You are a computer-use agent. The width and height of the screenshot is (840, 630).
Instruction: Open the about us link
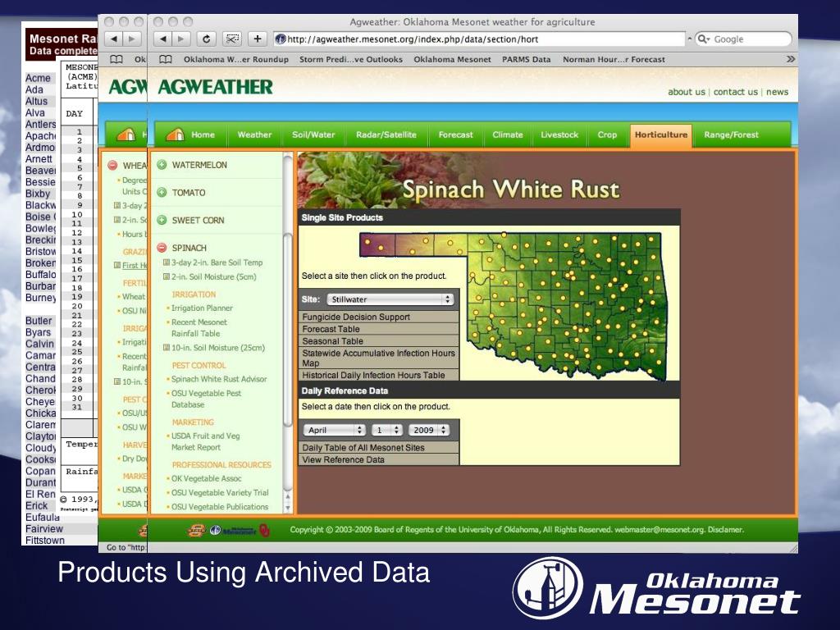687,92
